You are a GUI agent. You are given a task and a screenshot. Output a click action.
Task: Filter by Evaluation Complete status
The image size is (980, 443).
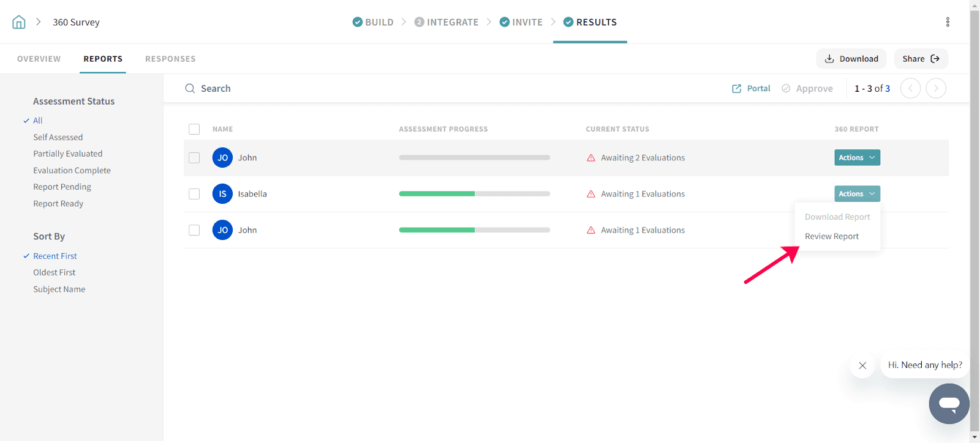pos(72,171)
